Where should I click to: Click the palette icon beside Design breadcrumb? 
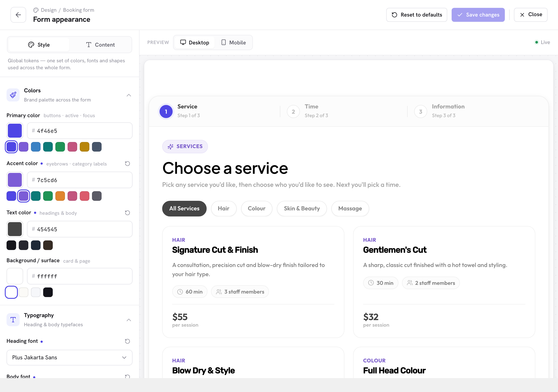pyautogui.click(x=36, y=10)
